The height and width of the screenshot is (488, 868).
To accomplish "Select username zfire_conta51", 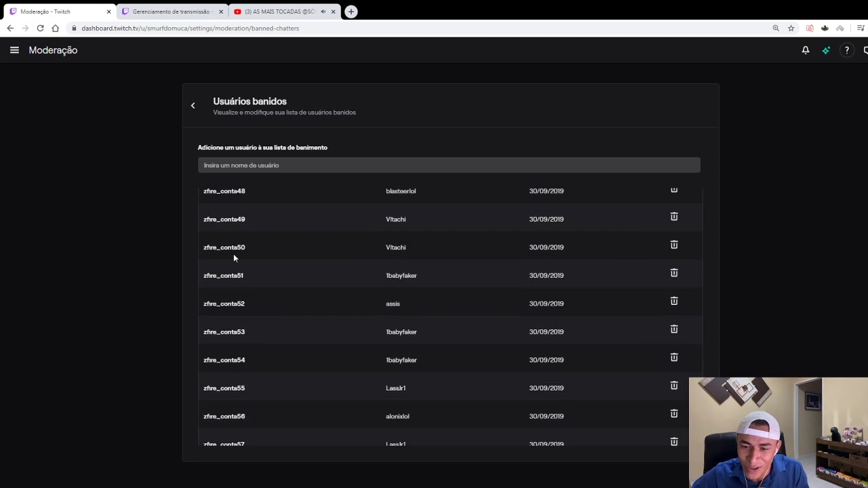I will [x=223, y=276].
